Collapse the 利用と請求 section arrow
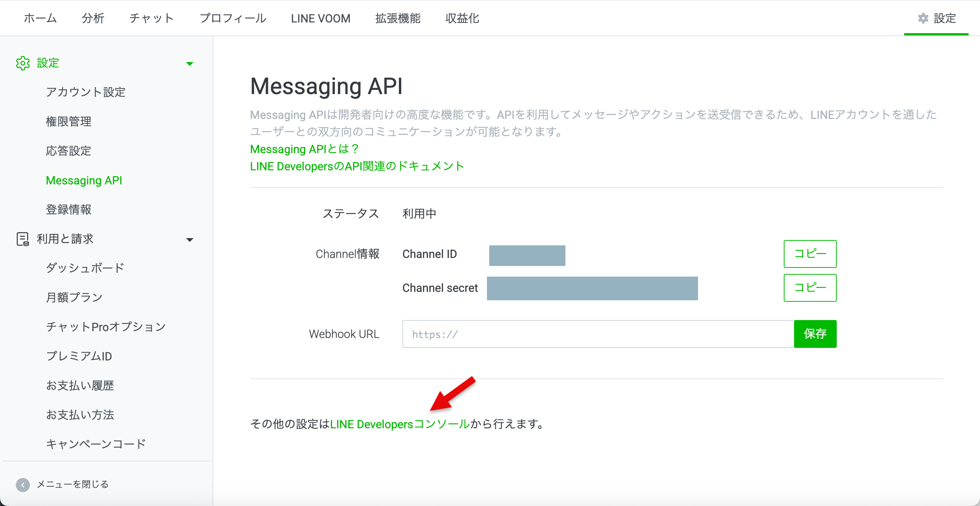The image size is (980, 506). click(x=189, y=240)
